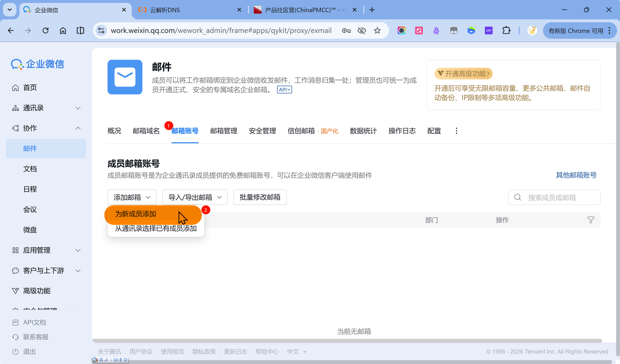Reload the page with refresh icon

[46, 30]
